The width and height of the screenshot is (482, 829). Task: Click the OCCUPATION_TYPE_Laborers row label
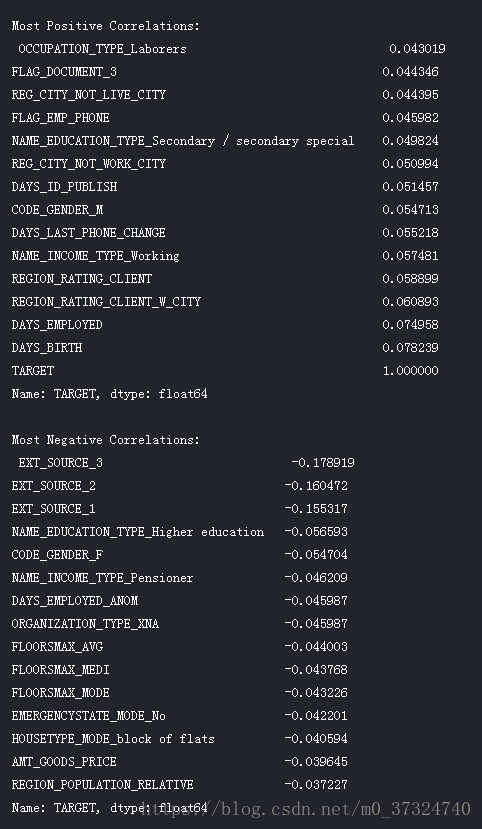point(103,49)
